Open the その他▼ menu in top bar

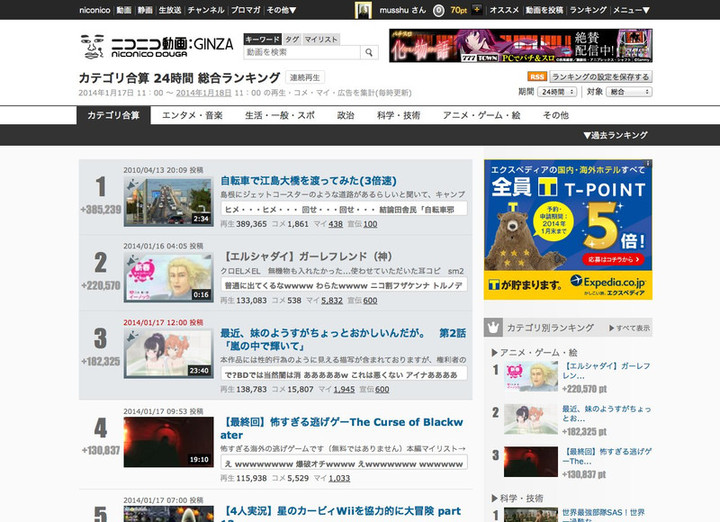(x=281, y=10)
